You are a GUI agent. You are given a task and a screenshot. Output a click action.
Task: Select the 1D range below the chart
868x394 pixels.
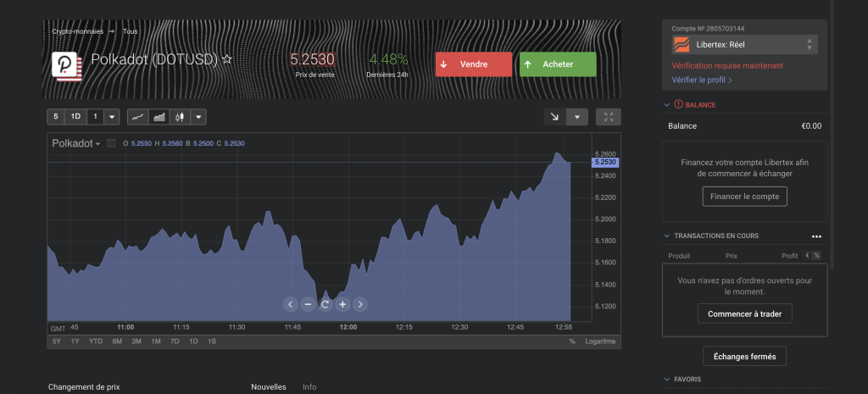point(193,341)
